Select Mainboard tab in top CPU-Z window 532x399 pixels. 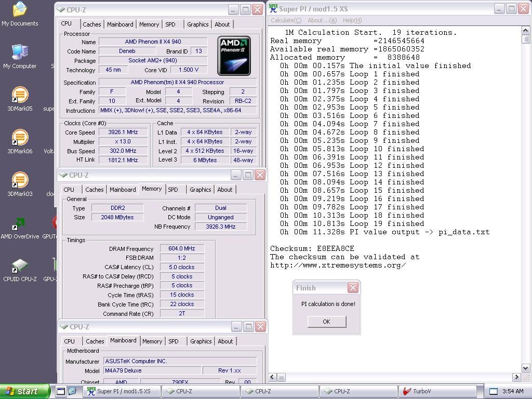click(120, 24)
